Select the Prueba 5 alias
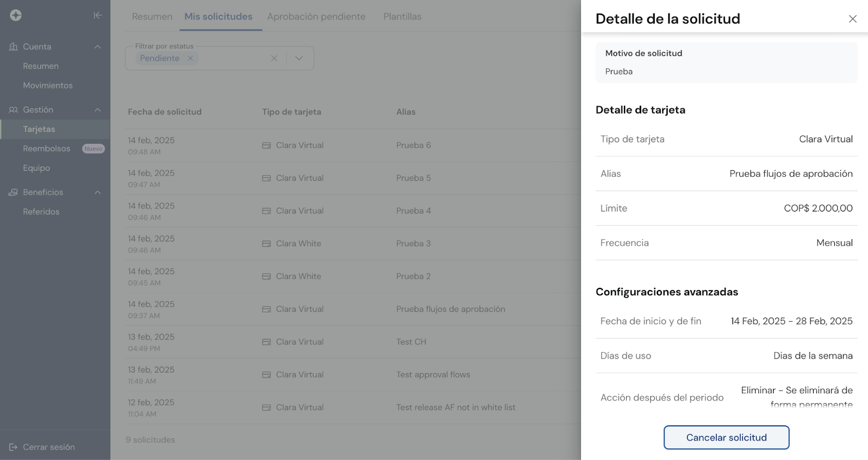The width and height of the screenshot is (868, 460). click(x=413, y=178)
